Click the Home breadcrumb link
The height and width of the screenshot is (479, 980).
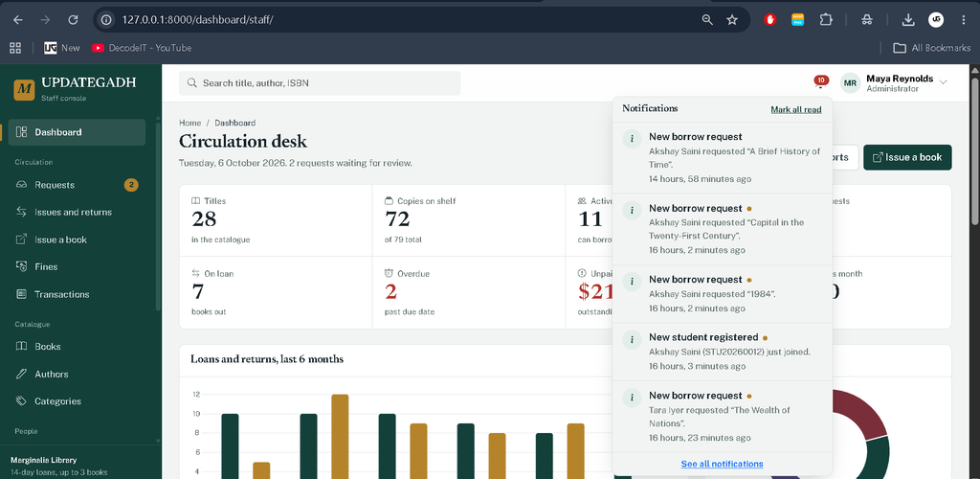click(190, 123)
